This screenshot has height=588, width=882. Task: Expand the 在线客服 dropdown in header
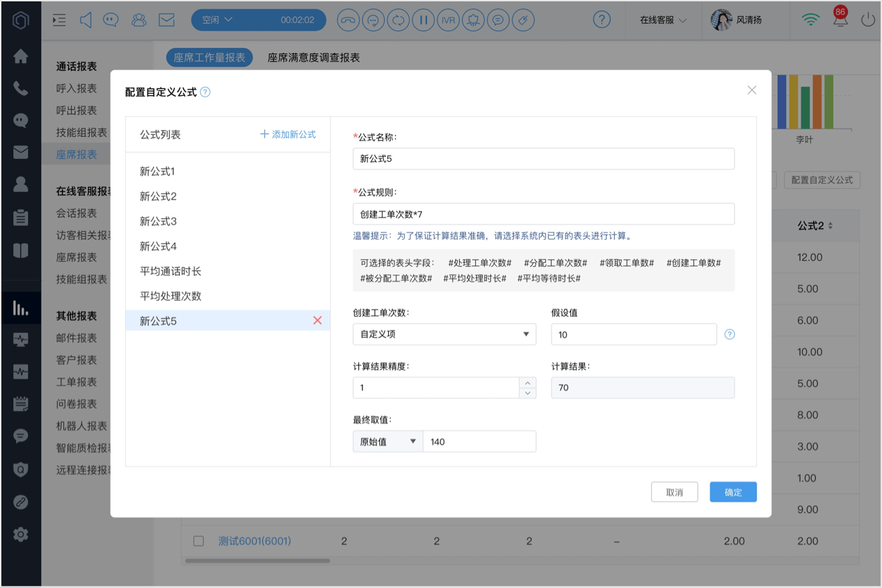[664, 20]
